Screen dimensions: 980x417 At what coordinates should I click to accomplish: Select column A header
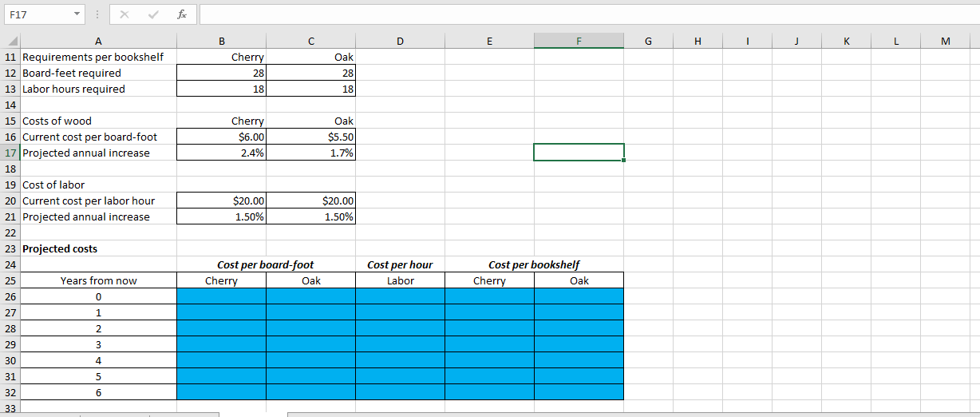point(97,42)
